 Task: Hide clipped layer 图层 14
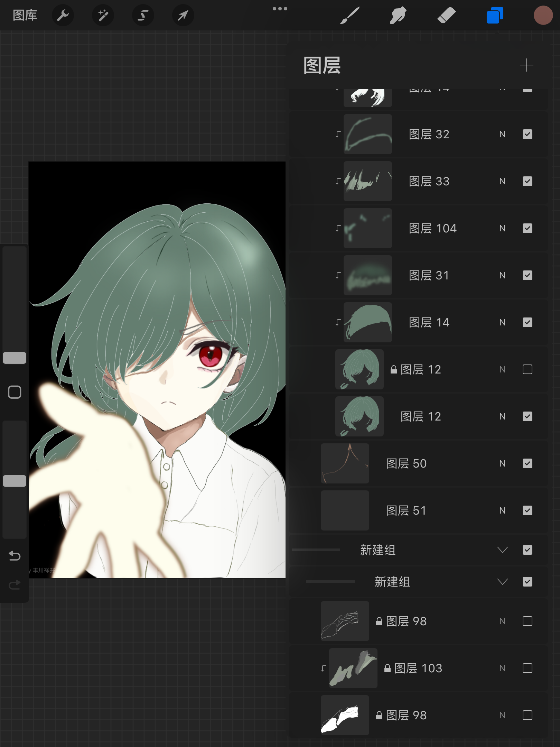pos(527,322)
